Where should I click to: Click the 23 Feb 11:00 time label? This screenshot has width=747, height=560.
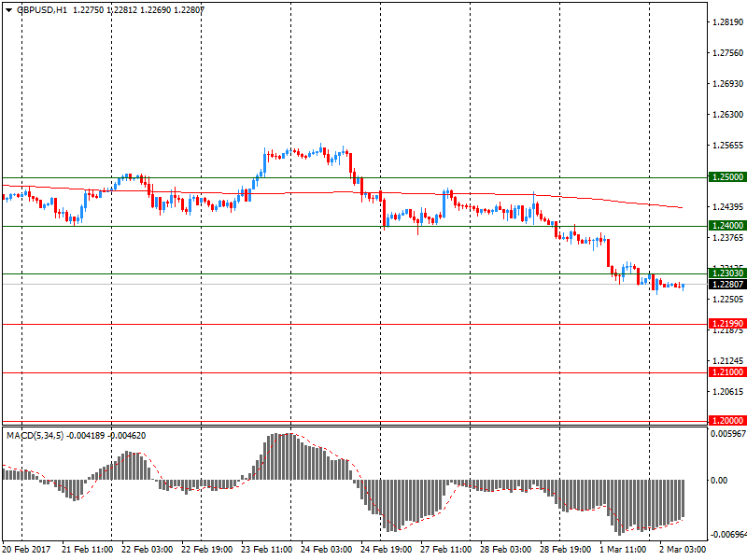(266, 550)
